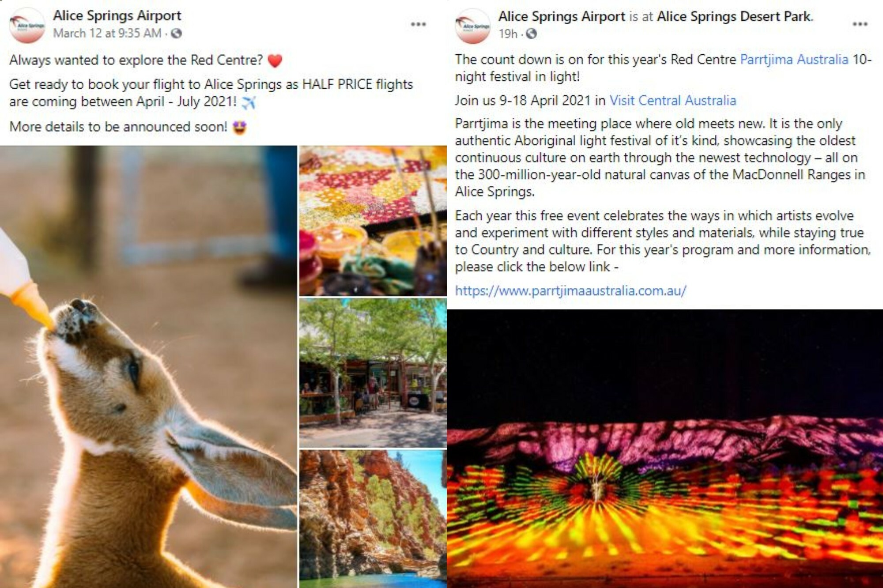Open the March 12 at 9:35 AM timestamp
Image resolution: width=883 pixels, height=588 pixels.
107,34
